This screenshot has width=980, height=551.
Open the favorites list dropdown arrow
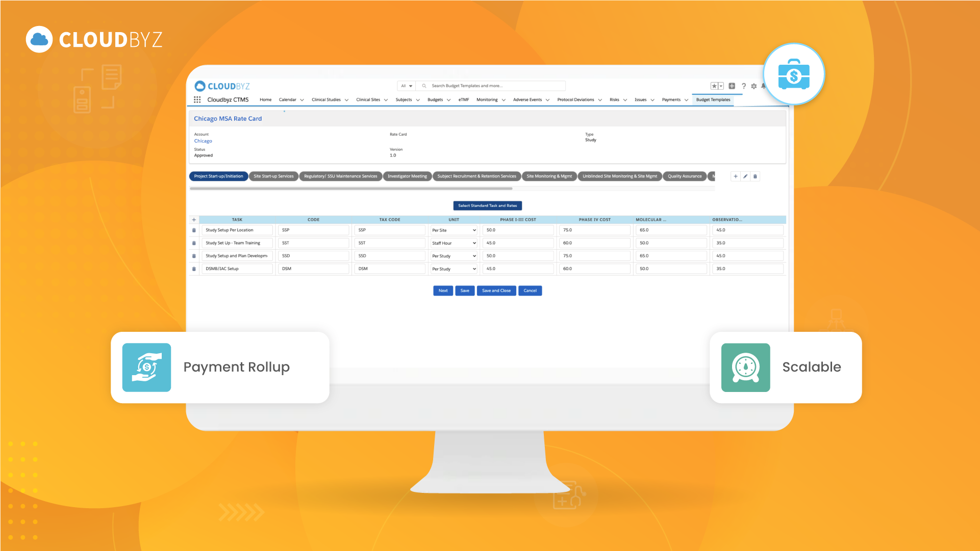[721, 86]
